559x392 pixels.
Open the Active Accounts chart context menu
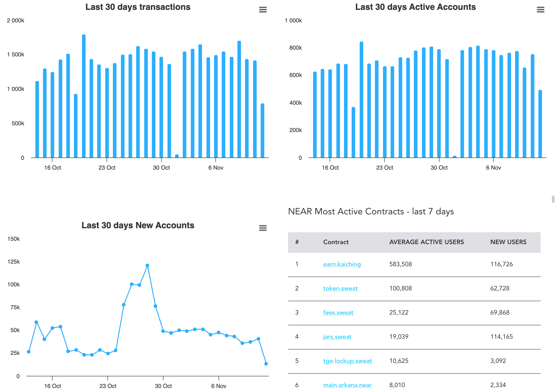(x=540, y=10)
